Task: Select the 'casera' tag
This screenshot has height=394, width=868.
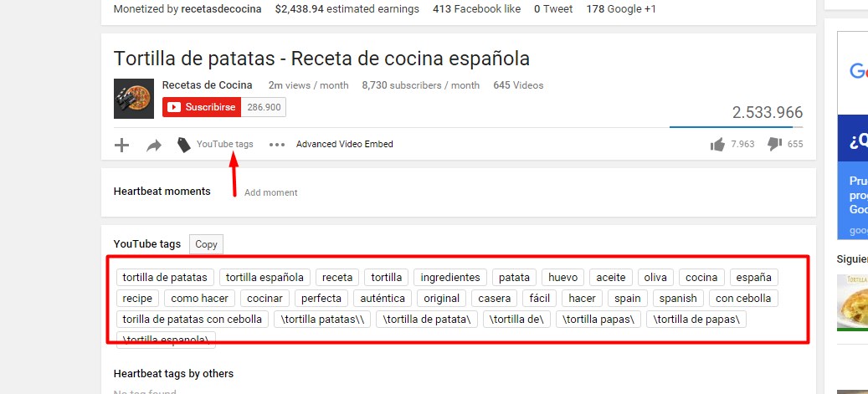Action: [x=495, y=299]
